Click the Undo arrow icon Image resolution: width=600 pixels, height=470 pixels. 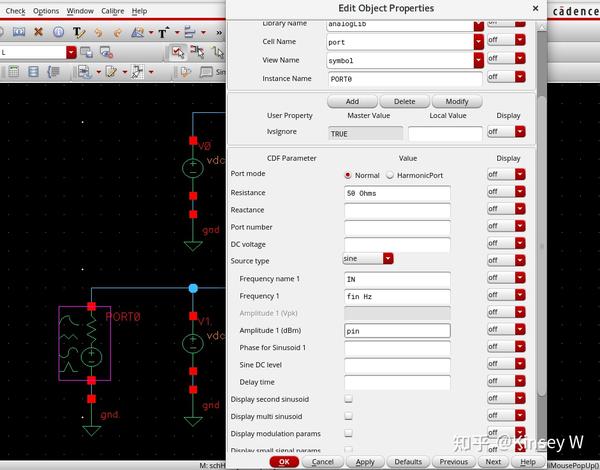tap(98, 33)
